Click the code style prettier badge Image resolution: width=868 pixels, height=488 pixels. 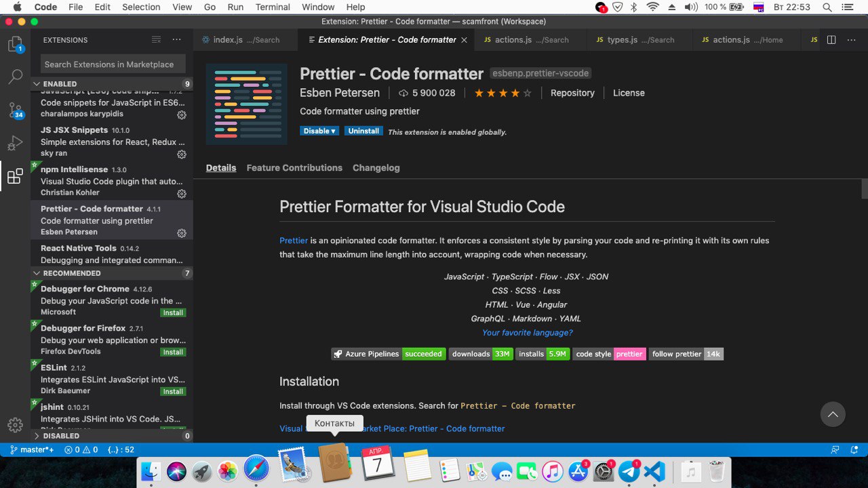(610, 354)
